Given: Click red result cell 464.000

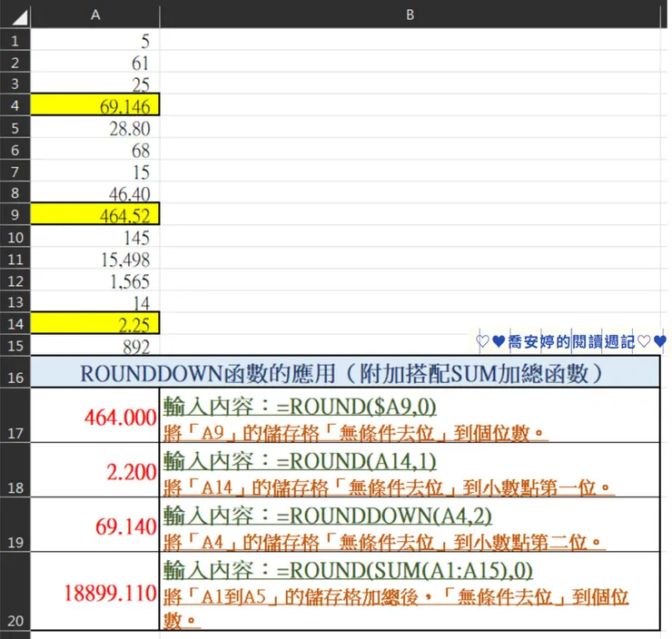Looking at the screenshot, I should pos(95,415).
